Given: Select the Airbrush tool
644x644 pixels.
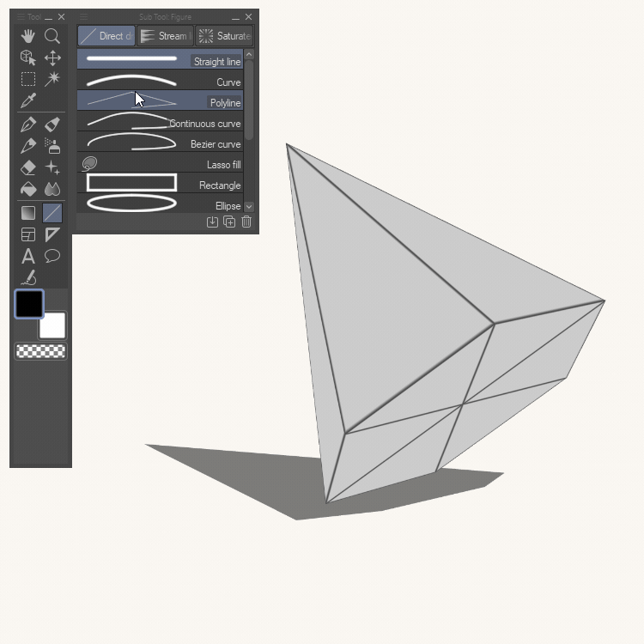Looking at the screenshot, I should 52,146.
